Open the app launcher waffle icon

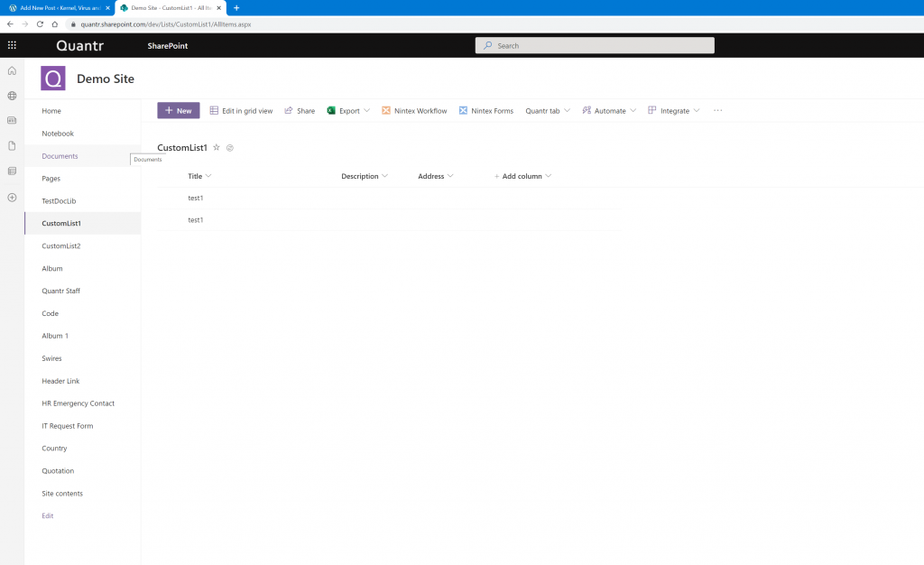[12, 45]
